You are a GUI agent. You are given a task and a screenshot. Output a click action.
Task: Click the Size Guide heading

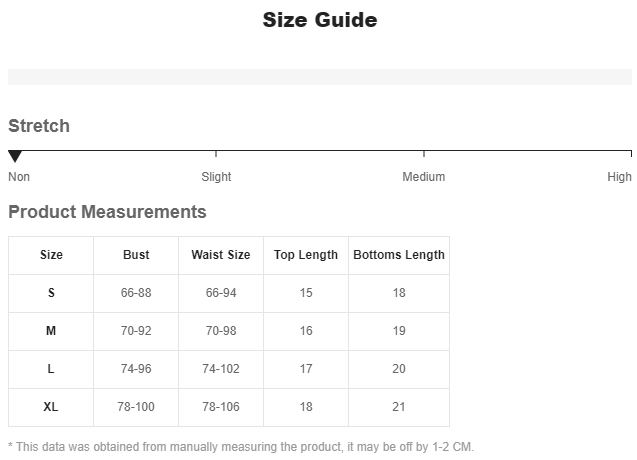coord(319,20)
